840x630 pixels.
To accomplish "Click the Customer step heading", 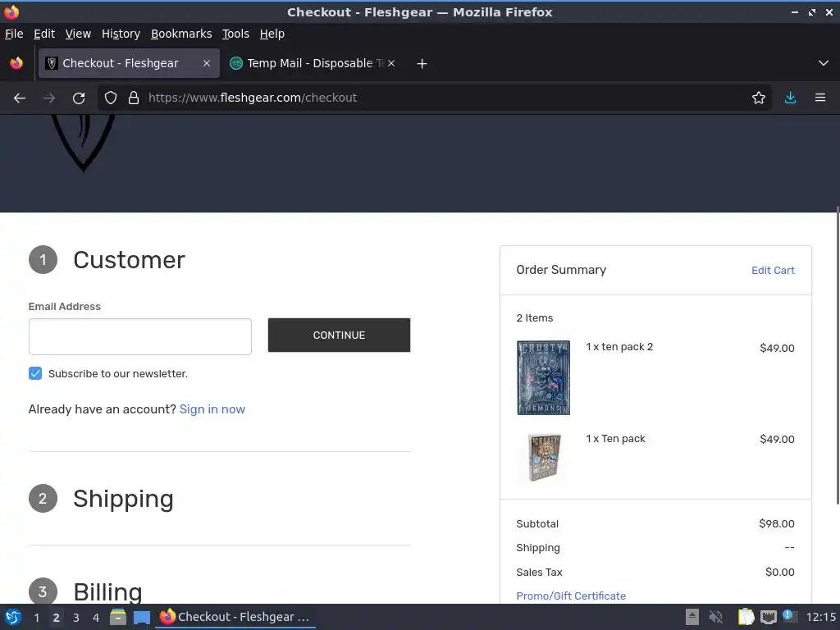I will [129, 260].
